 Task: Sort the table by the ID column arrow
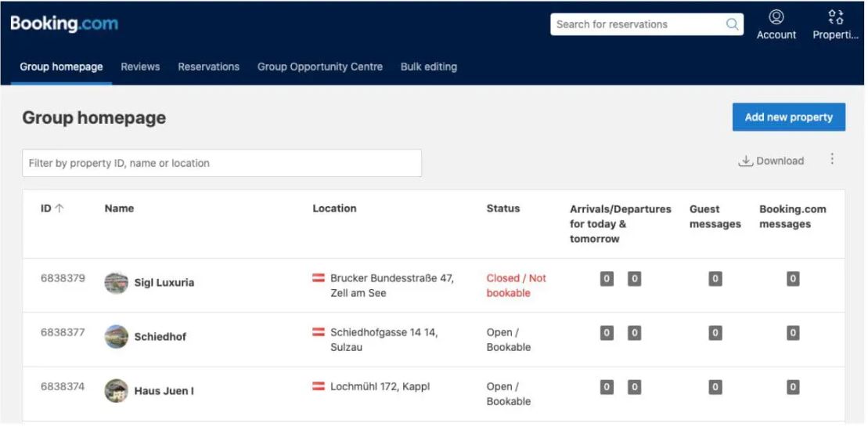pyautogui.click(x=59, y=208)
